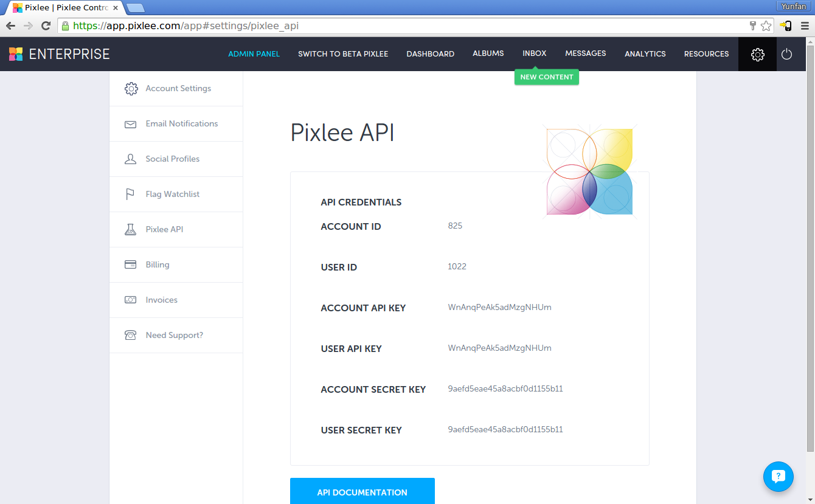
Task: Click the Flag Watchlist flag icon
Action: (x=130, y=195)
